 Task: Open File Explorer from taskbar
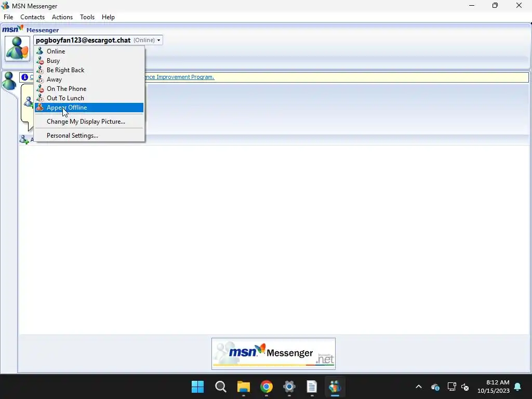(x=243, y=387)
